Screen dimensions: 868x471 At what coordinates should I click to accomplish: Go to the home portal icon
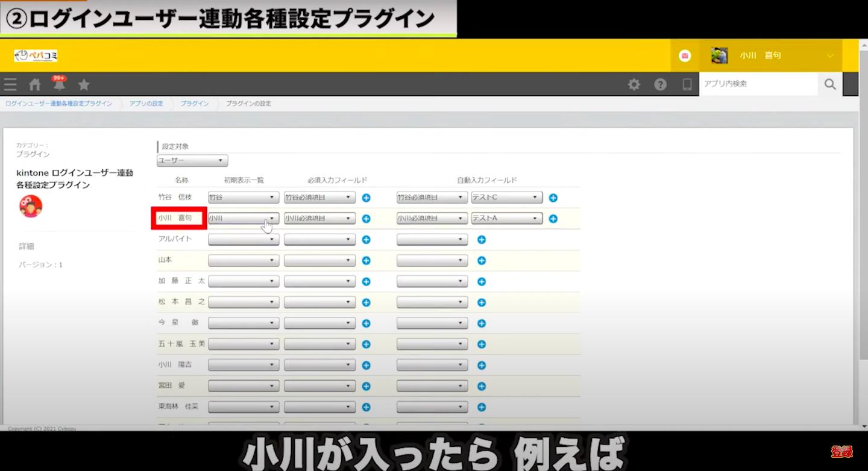[35, 84]
